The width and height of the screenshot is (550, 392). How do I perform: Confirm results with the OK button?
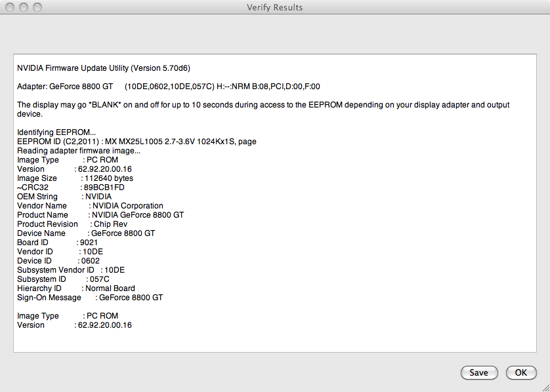(x=521, y=372)
